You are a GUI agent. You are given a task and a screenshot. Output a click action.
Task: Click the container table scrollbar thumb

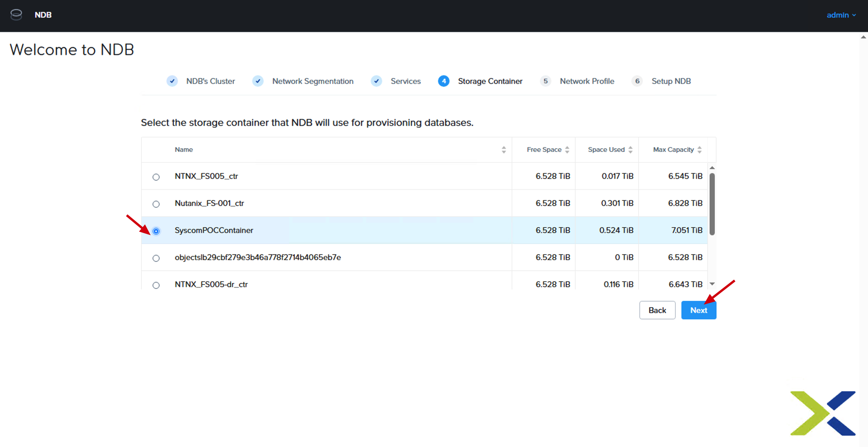712,204
